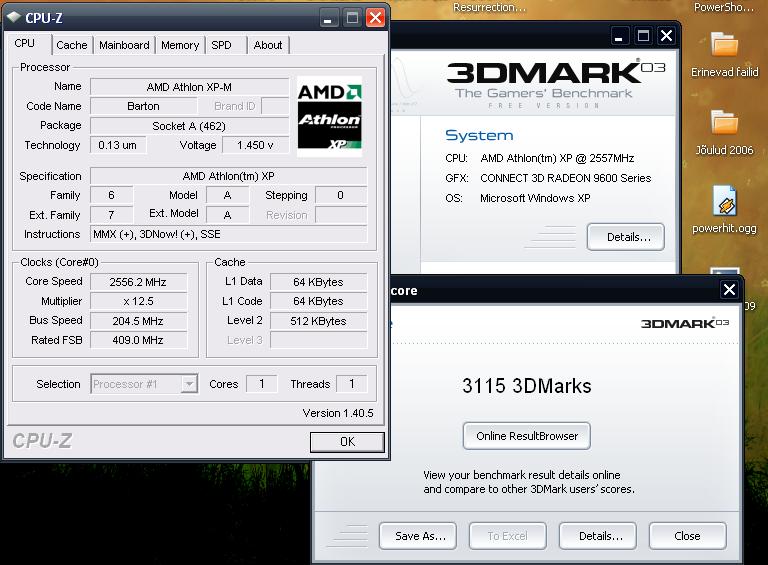The width and height of the screenshot is (768, 565).
Task: Maximize the 3DMark03 window
Action: [x=643, y=36]
